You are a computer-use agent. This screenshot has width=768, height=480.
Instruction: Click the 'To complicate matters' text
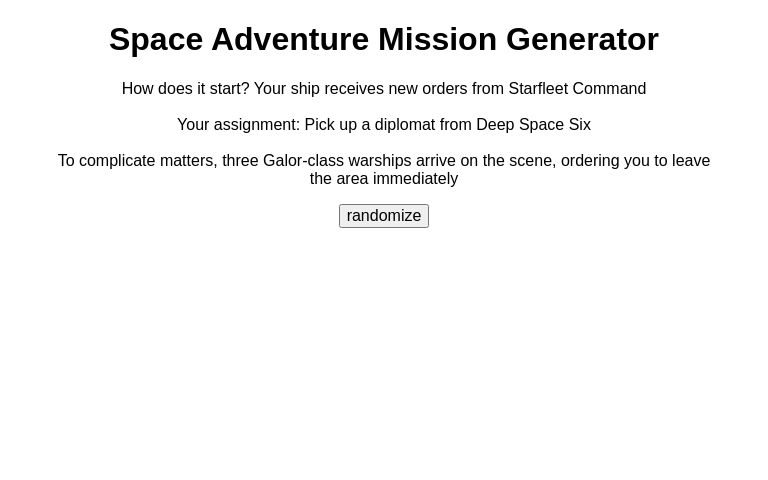[138, 161]
